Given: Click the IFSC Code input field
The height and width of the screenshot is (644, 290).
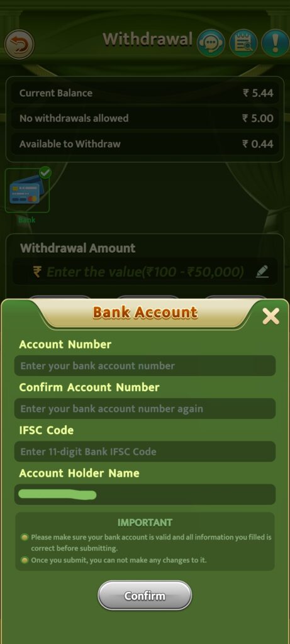Looking at the screenshot, I should coord(145,452).
